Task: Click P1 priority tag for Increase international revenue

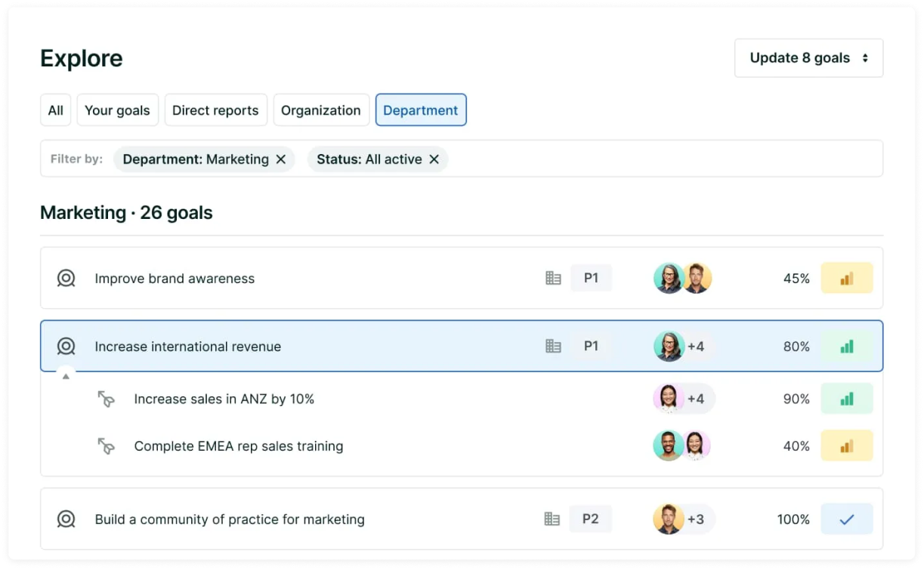Action: 591,346
